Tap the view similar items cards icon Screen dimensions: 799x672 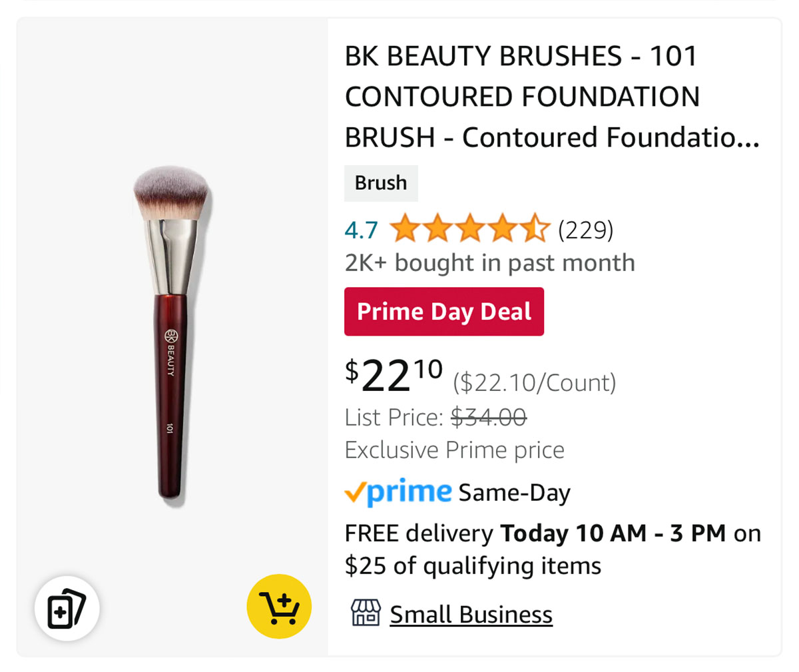[x=67, y=608]
